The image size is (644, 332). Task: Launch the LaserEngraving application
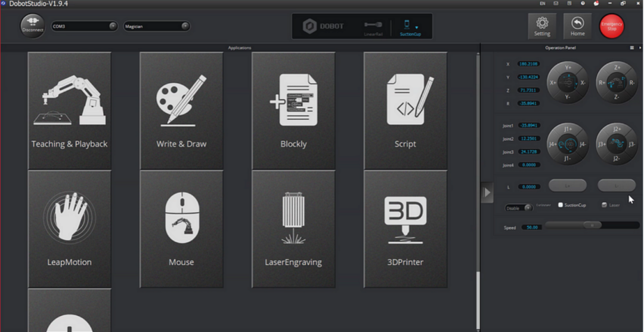[293, 229]
